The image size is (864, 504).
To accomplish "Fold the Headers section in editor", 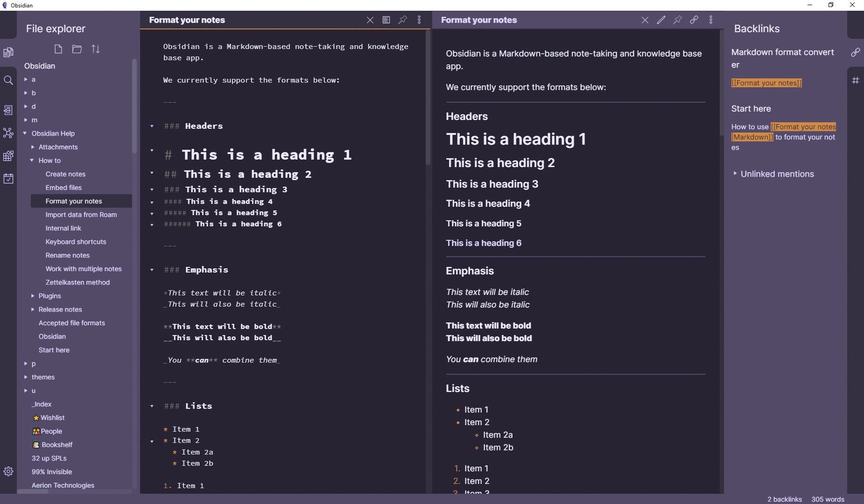I will pyautogui.click(x=152, y=126).
